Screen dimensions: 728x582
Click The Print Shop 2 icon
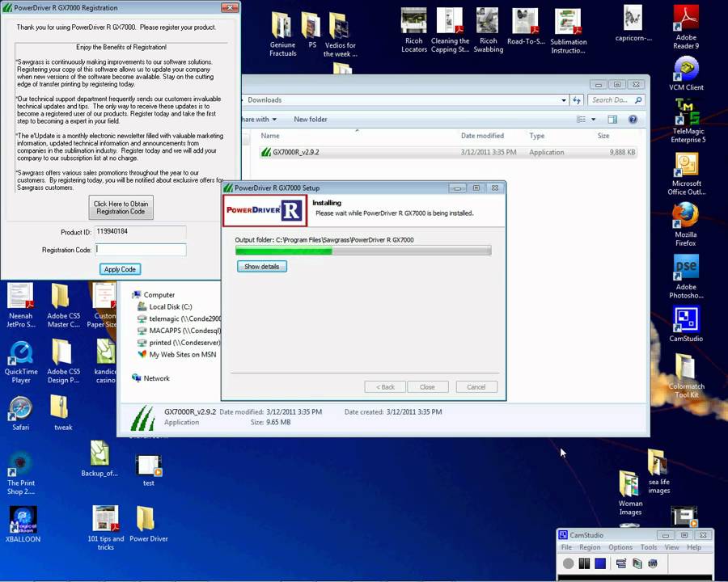click(x=20, y=473)
